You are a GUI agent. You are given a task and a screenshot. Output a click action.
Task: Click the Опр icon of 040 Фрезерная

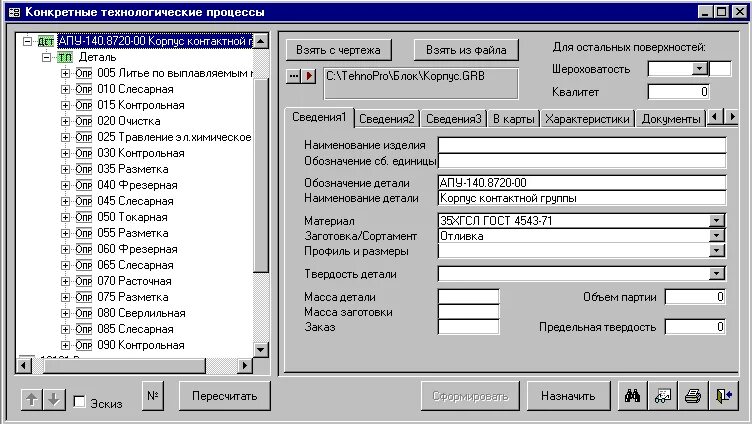[83, 185]
